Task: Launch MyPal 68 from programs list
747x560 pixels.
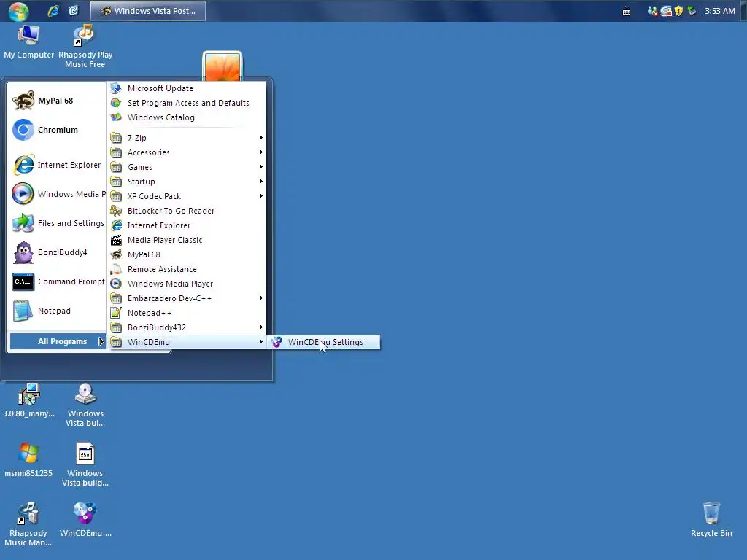Action: pos(187,254)
